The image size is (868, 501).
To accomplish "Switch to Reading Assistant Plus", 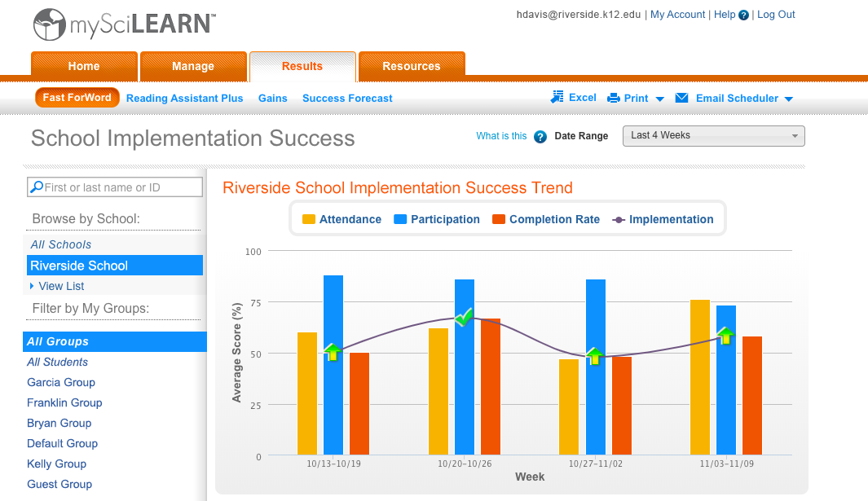I will click(x=184, y=98).
